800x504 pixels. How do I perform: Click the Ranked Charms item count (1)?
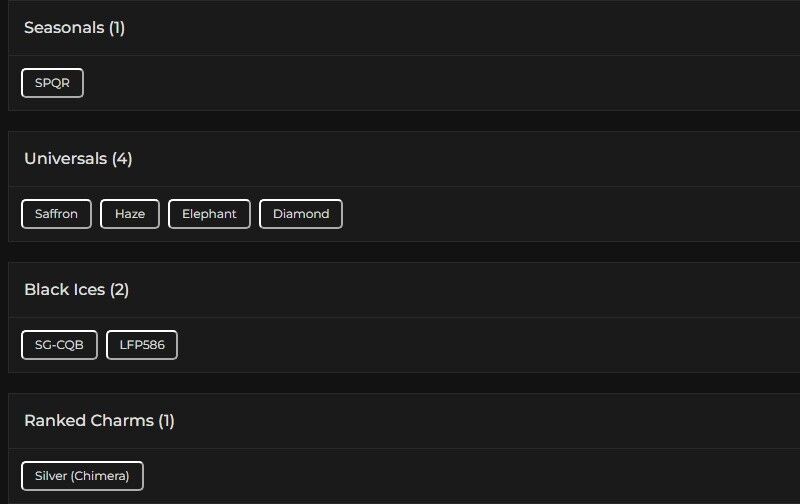pos(166,421)
